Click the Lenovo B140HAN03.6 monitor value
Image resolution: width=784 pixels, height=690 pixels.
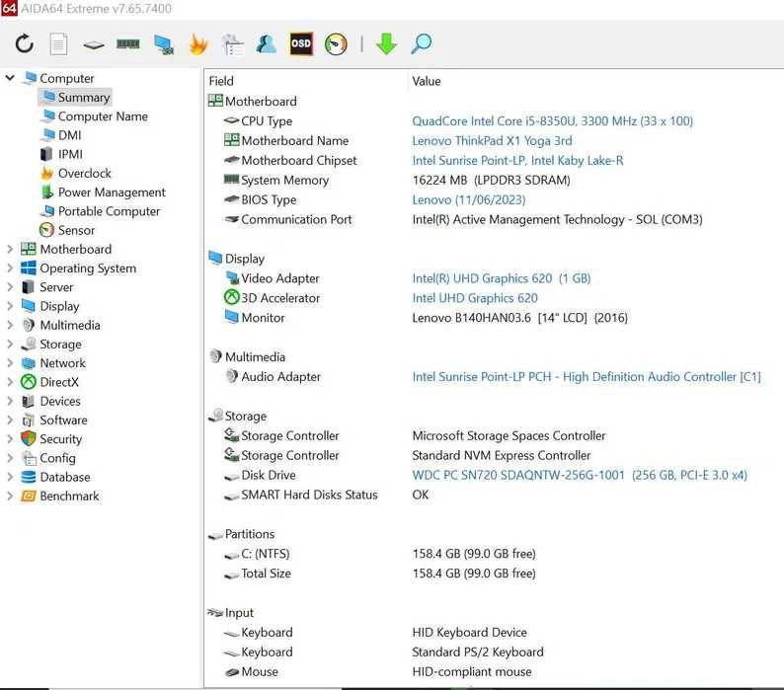coord(519,318)
